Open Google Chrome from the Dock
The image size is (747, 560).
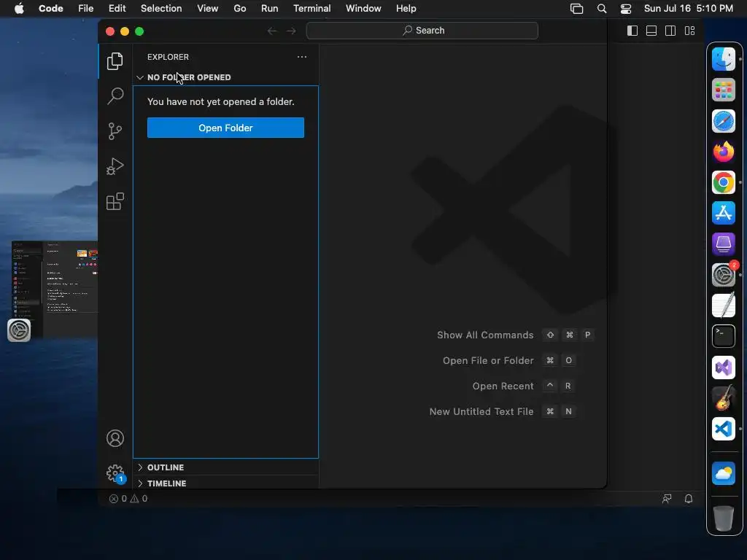point(723,182)
